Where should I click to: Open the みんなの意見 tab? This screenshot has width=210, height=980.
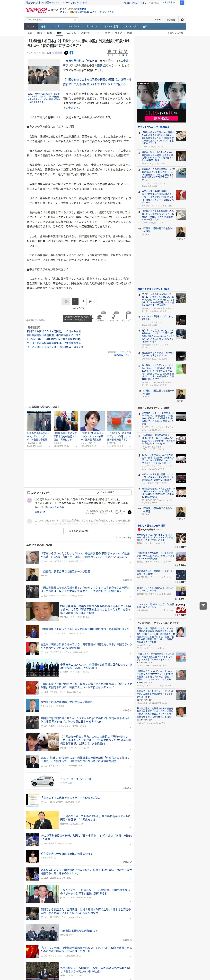pos(111,26)
